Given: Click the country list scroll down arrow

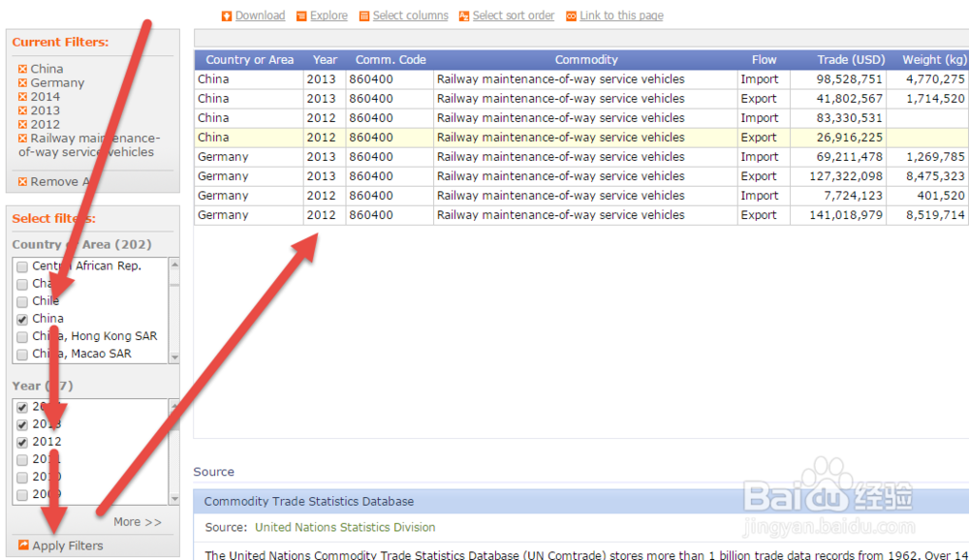Looking at the screenshot, I should (174, 358).
